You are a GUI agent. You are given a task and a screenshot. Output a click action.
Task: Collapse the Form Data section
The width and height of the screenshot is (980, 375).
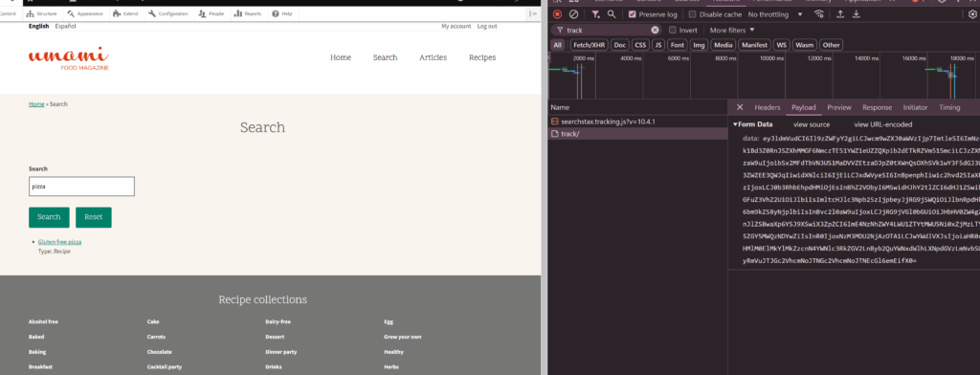pyautogui.click(x=753, y=124)
